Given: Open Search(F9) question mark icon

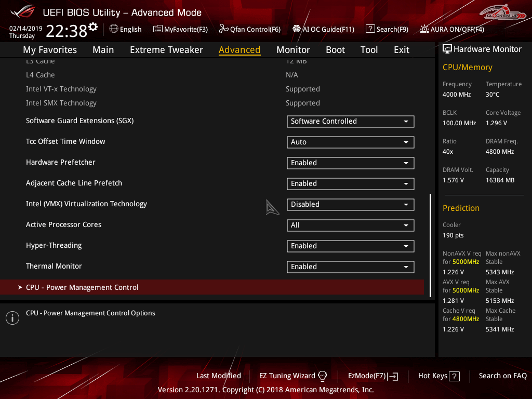Looking at the screenshot, I should pos(370,29).
